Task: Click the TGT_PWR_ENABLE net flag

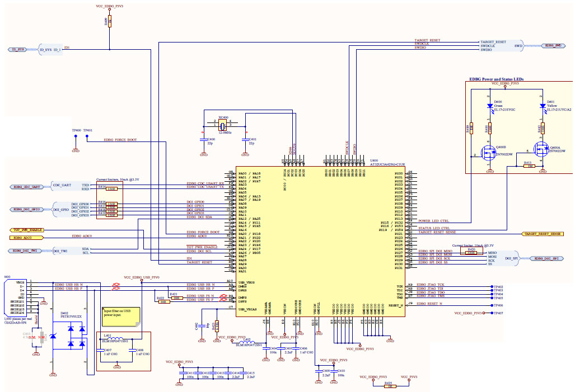Action: 27,230
